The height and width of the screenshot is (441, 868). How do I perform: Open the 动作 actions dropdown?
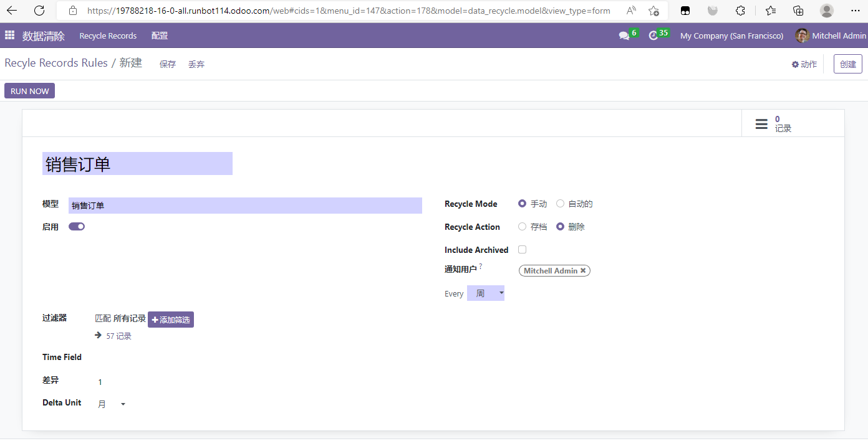point(804,64)
